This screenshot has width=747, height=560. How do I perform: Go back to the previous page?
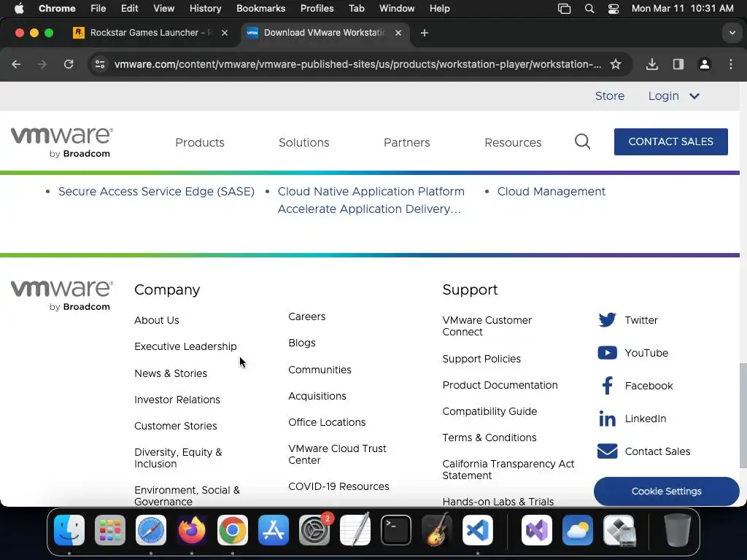(x=16, y=64)
